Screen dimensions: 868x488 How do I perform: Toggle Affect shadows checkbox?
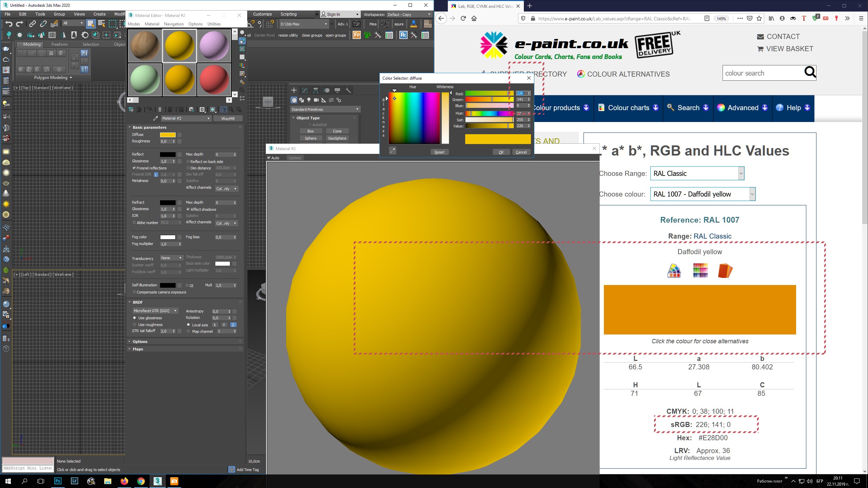coord(188,209)
